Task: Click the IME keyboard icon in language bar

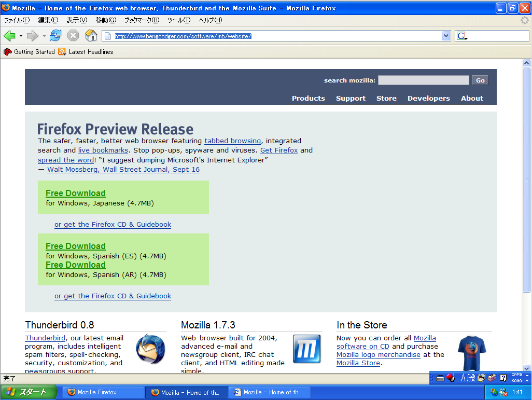Action: click(440, 378)
